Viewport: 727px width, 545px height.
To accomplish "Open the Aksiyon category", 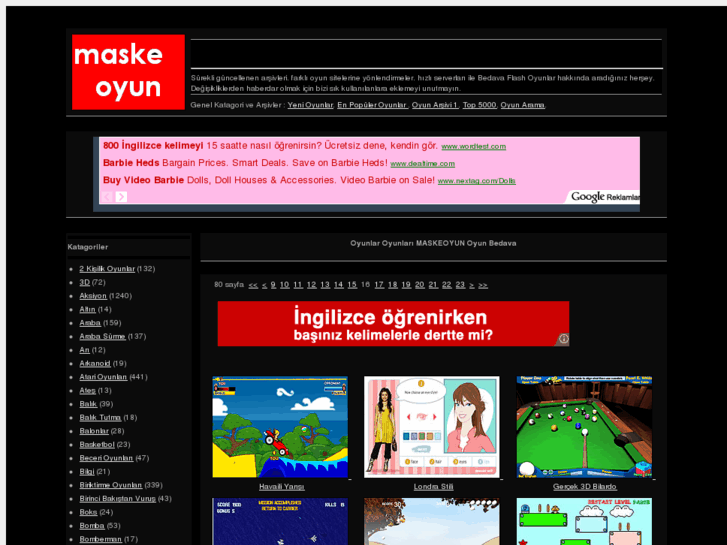I will 93,296.
